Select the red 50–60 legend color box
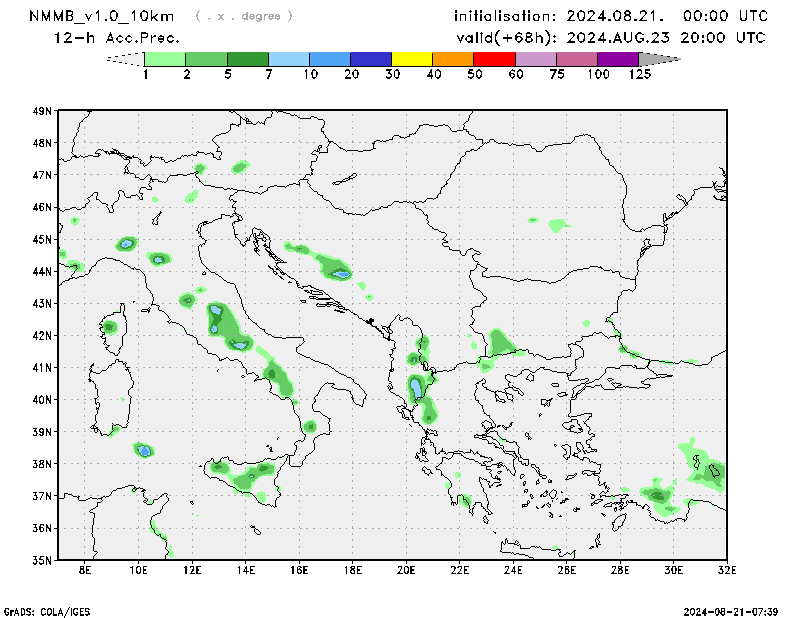The image size is (800, 618). [x=494, y=59]
